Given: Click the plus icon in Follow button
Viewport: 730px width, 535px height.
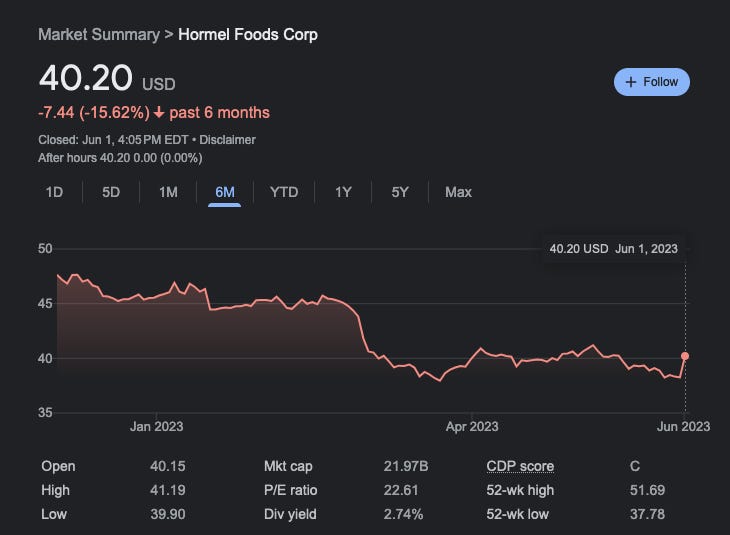Looking at the screenshot, I should (630, 82).
